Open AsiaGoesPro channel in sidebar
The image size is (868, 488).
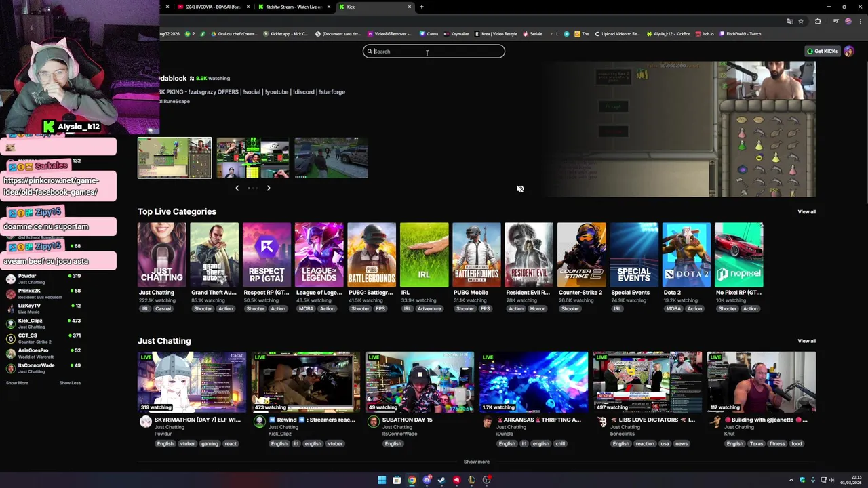(x=43, y=353)
